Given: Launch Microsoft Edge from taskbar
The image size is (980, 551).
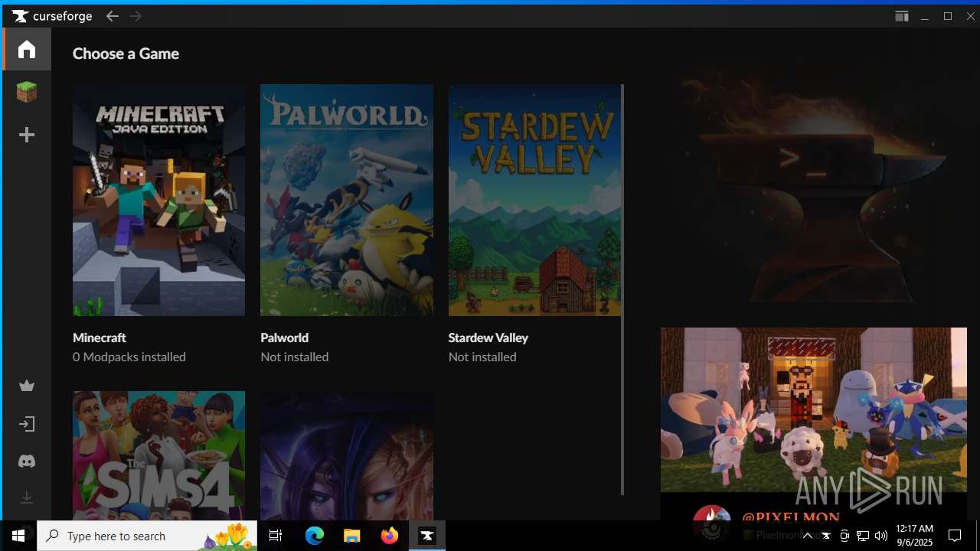Looking at the screenshot, I should click(x=315, y=536).
